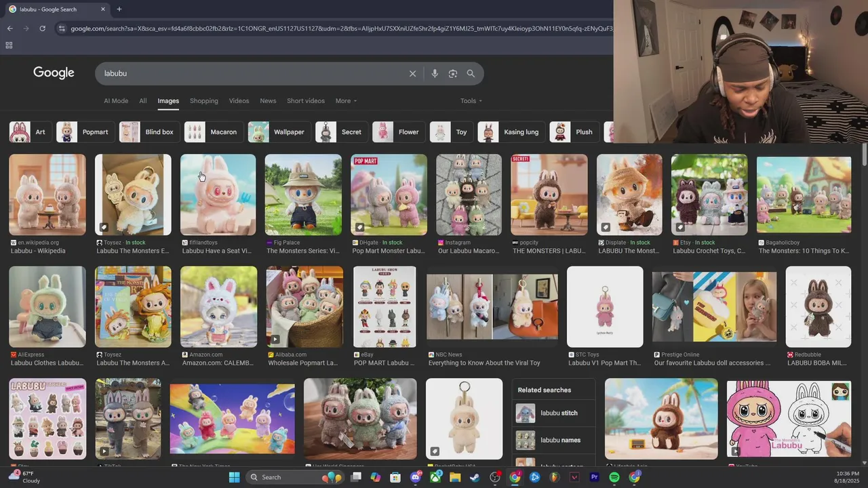Open Premiere Pro from the taskbar
Image resolution: width=868 pixels, height=488 pixels.
coord(595,477)
